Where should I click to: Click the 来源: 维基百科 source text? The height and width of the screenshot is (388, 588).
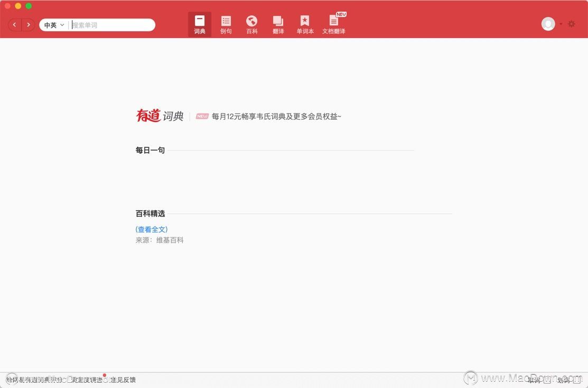[160, 240]
